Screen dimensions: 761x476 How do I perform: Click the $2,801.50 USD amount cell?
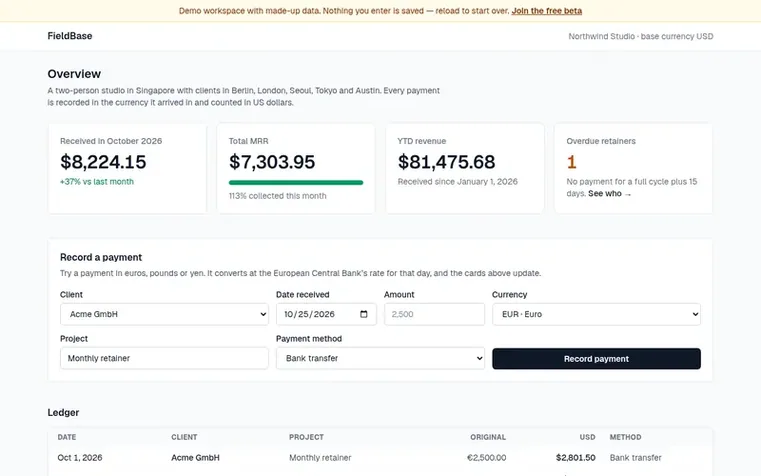[x=576, y=458]
